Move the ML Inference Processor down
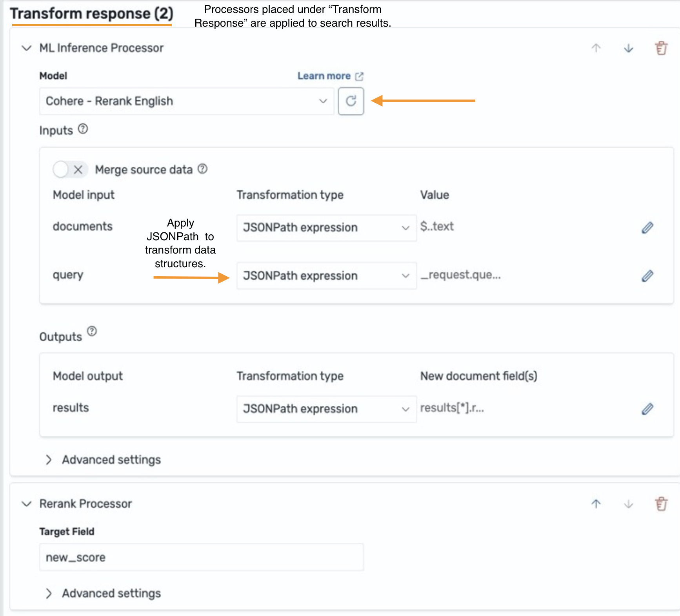Viewport: 680px width, 616px height. (x=628, y=49)
